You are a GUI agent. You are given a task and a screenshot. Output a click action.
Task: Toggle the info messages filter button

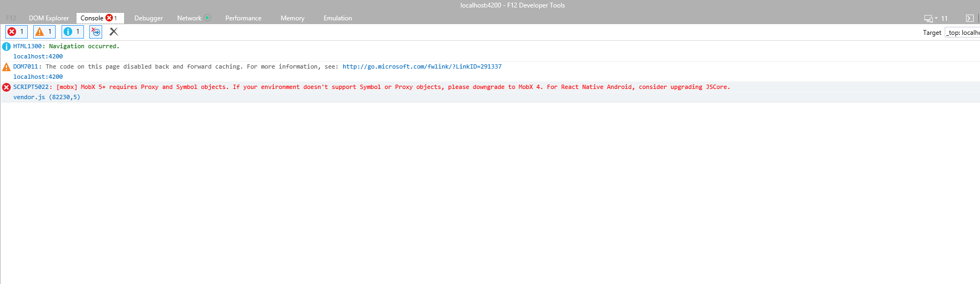(x=72, y=32)
